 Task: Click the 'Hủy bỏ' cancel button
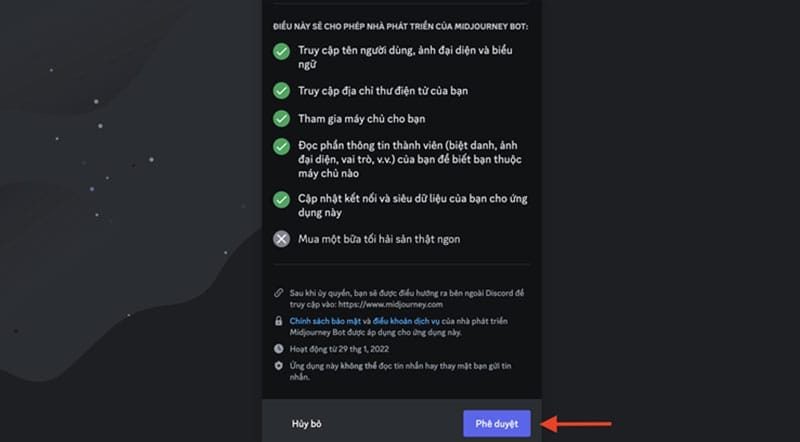[307, 424]
